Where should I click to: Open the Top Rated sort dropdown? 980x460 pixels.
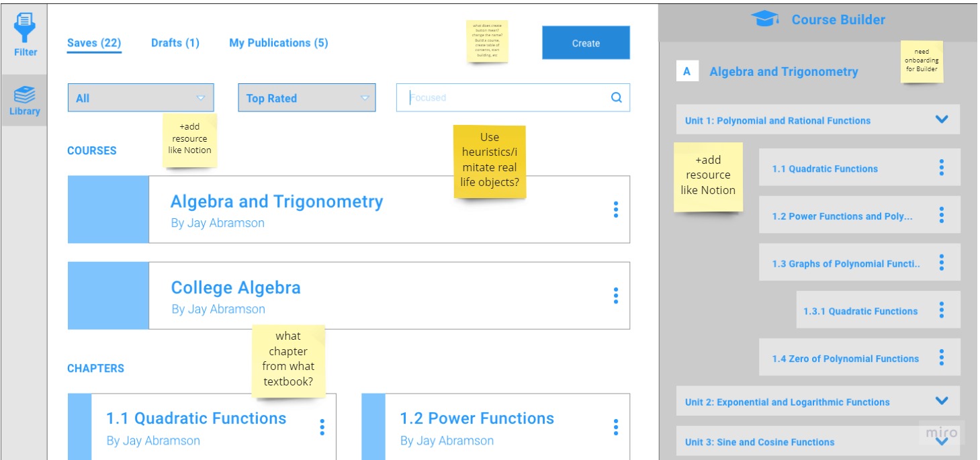(x=307, y=98)
